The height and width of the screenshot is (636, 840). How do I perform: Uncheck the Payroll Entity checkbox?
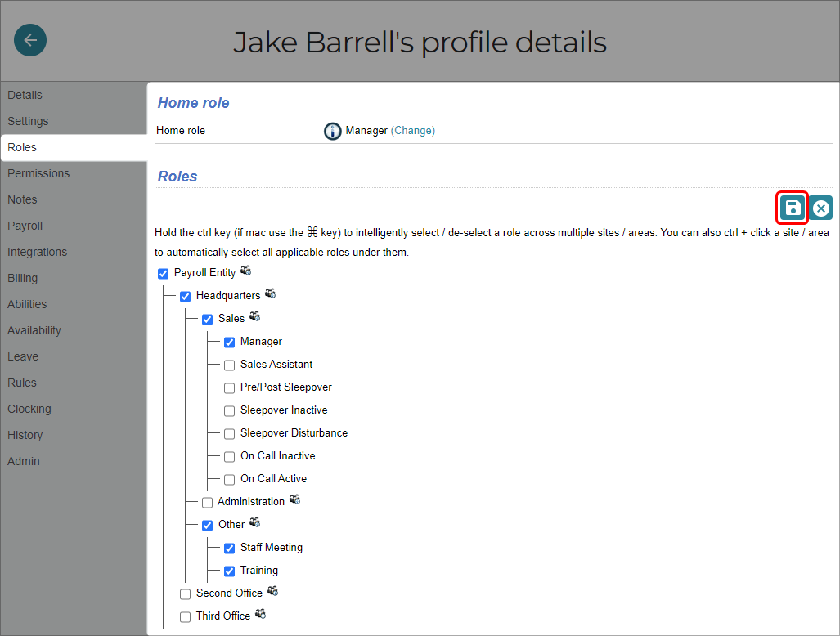[164, 274]
